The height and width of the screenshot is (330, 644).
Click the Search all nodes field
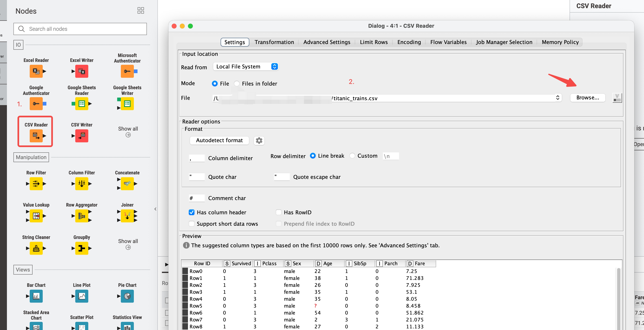80,29
